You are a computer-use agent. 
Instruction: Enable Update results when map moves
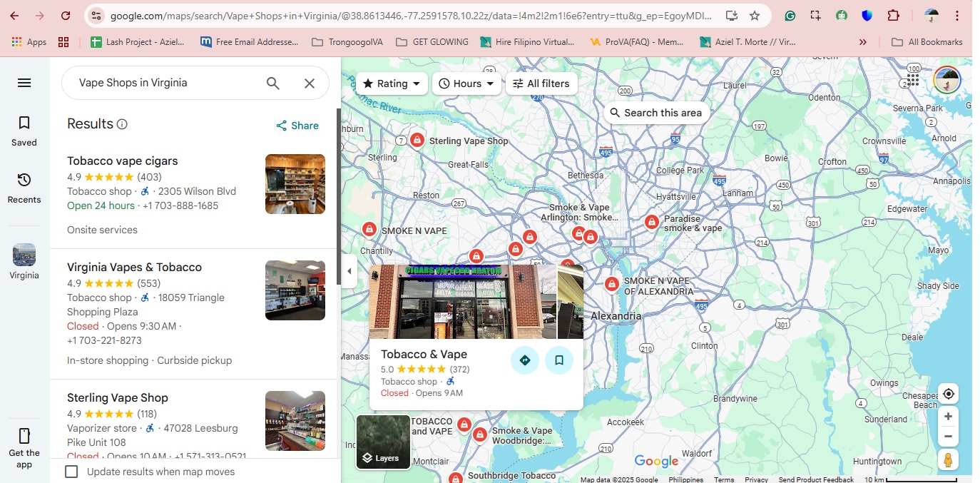(x=71, y=472)
